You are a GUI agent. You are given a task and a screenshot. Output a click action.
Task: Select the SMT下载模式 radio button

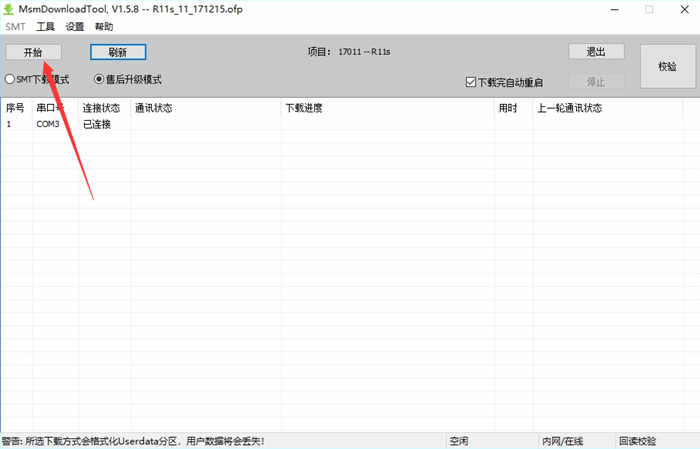[10, 79]
